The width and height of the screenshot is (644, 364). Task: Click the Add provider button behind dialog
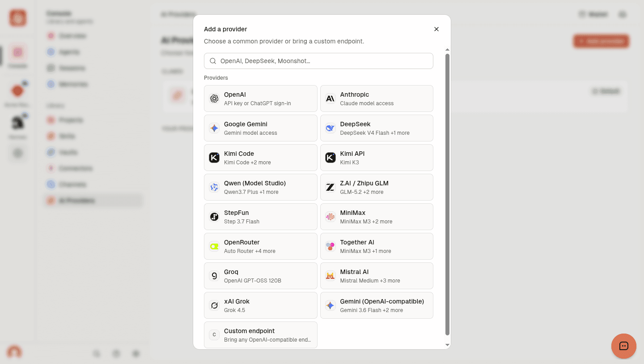pos(601,41)
